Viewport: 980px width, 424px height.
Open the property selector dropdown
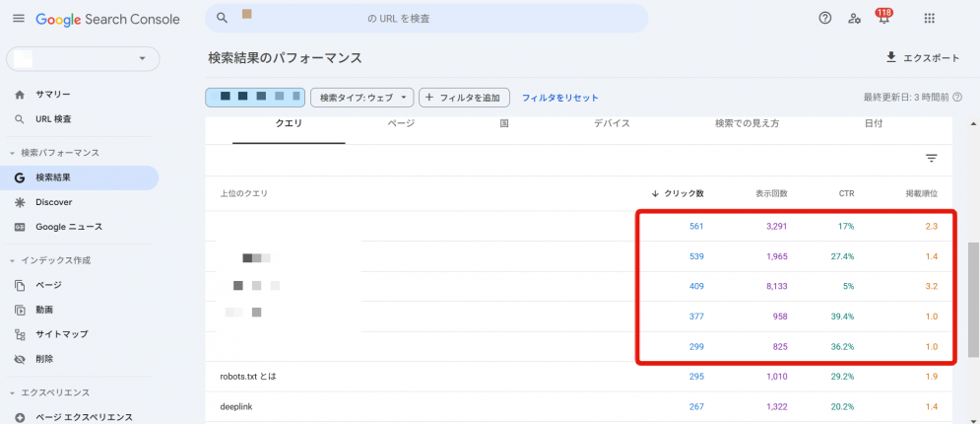[x=83, y=59]
